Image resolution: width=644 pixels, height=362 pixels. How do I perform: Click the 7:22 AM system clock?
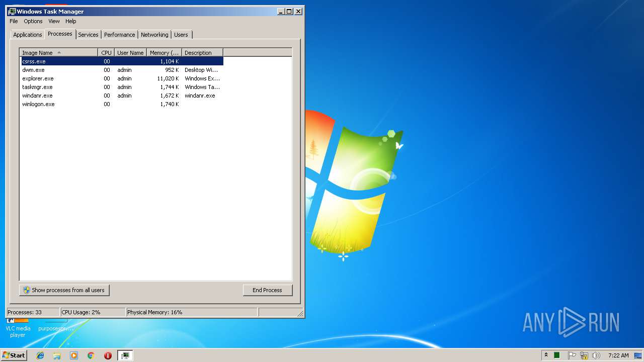[618, 355]
